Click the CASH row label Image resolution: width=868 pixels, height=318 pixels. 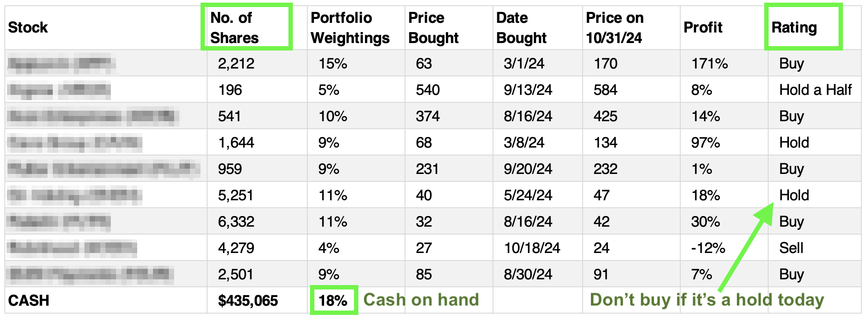pos(29,300)
